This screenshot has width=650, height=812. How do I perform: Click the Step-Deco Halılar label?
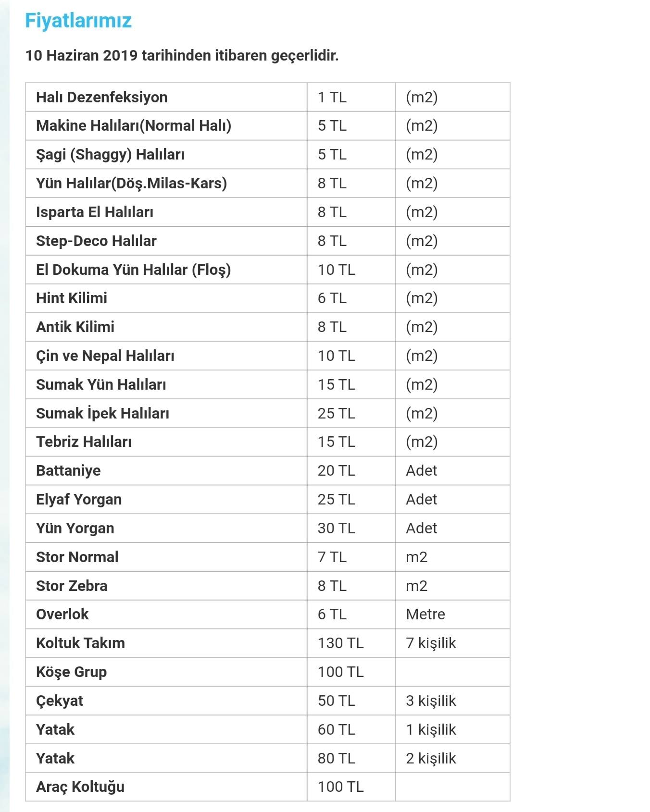(96, 241)
